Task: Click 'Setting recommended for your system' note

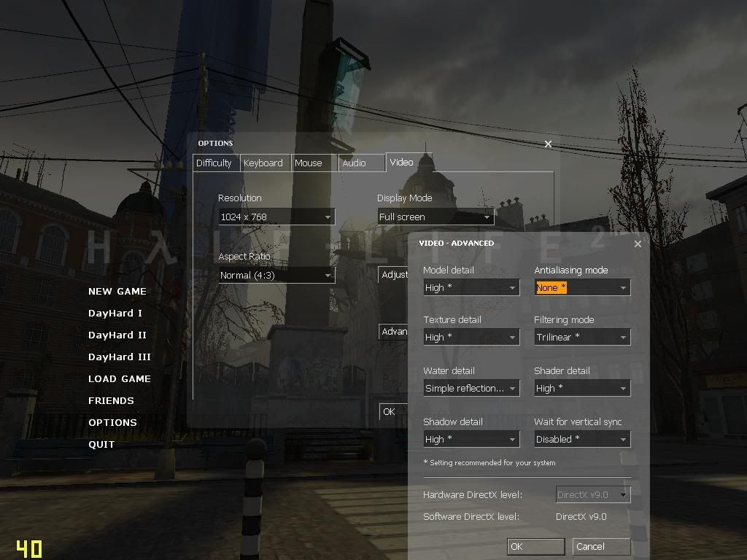Action: click(x=489, y=463)
